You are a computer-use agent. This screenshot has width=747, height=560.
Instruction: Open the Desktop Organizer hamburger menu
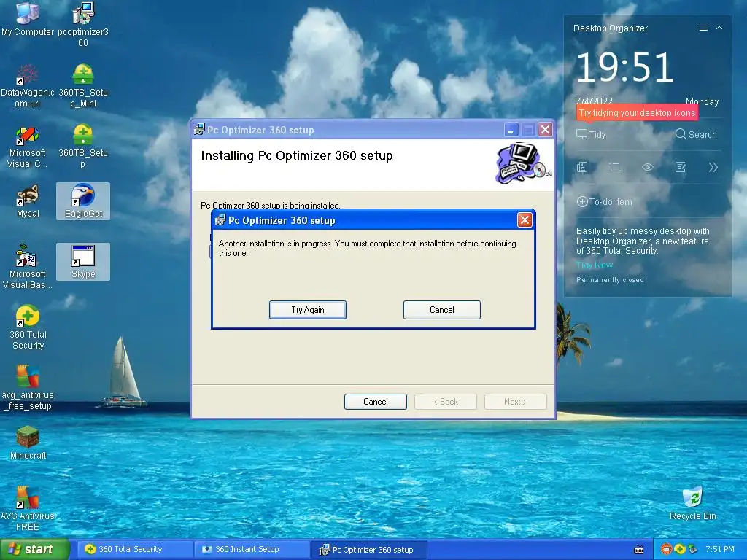(703, 28)
